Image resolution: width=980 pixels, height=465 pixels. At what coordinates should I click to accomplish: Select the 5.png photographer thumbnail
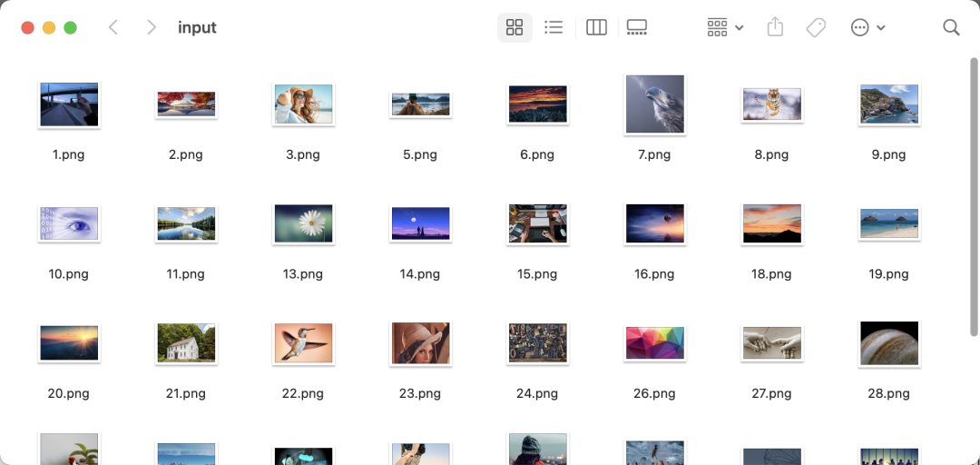420,104
